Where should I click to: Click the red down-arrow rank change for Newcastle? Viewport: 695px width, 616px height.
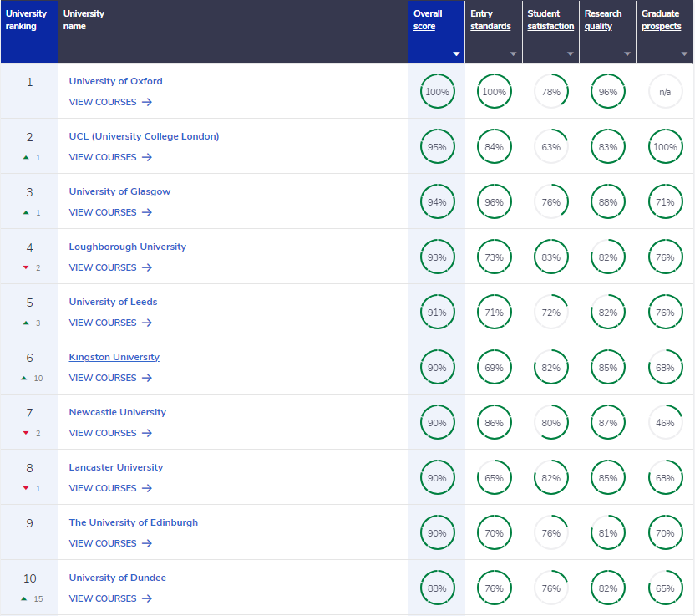26,433
